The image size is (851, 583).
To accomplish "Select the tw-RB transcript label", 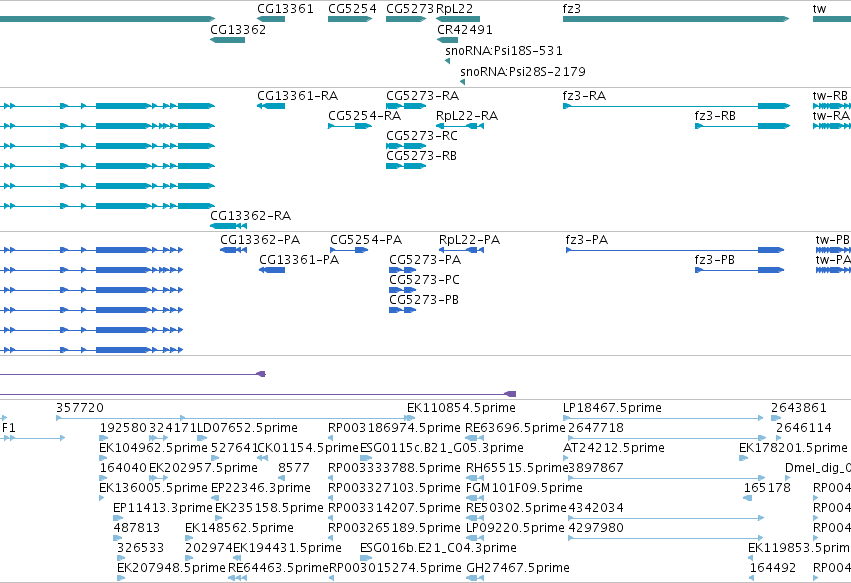I will coord(830,96).
